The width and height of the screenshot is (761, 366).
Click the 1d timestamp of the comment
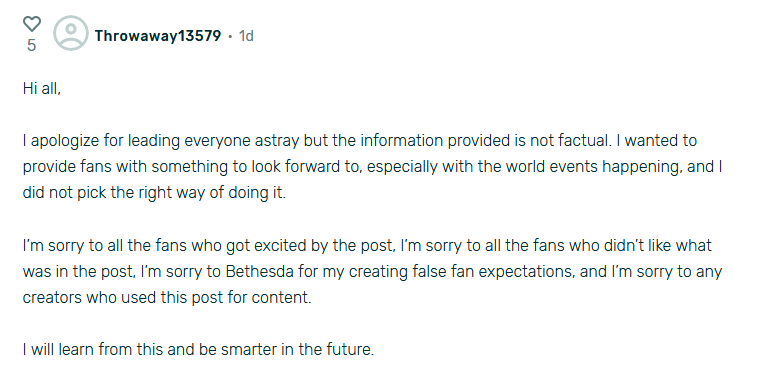pos(246,36)
